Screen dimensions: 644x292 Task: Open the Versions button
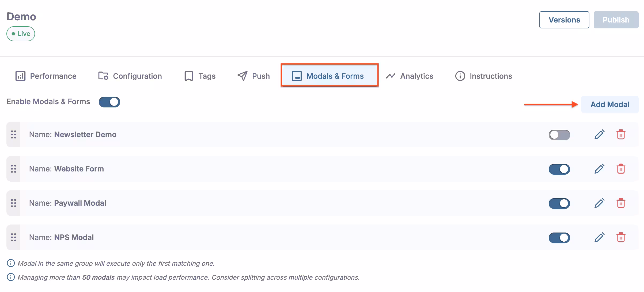[564, 20]
